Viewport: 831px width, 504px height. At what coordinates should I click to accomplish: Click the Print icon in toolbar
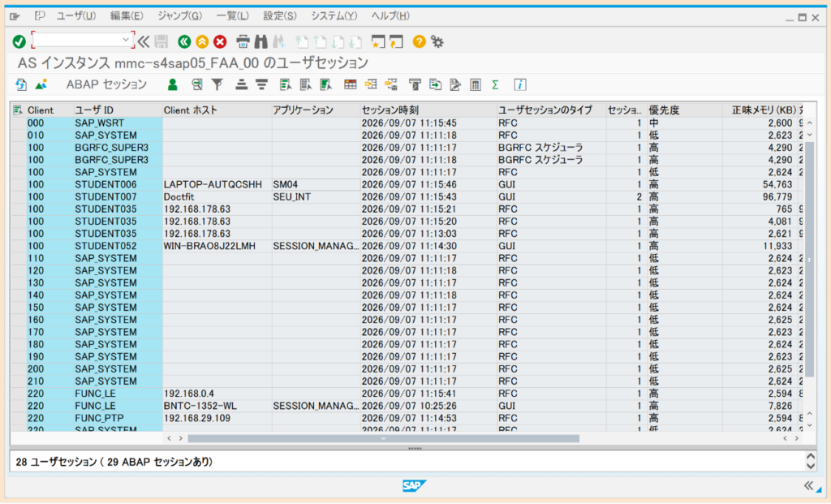pyautogui.click(x=243, y=41)
